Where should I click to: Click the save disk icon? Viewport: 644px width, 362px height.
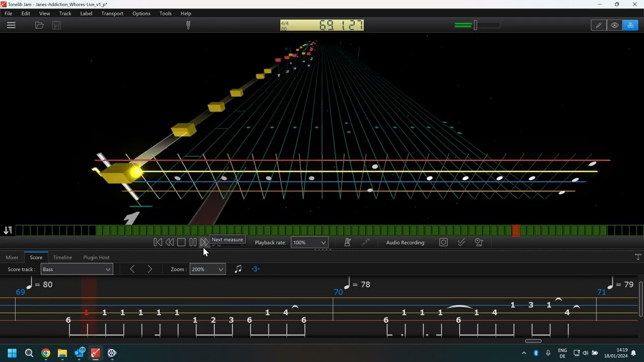tap(56, 25)
